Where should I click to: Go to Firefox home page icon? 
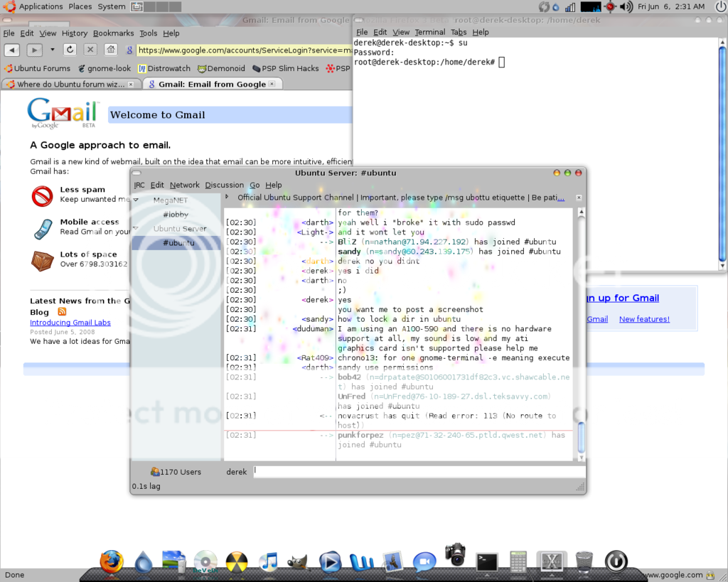pos(110,50)
